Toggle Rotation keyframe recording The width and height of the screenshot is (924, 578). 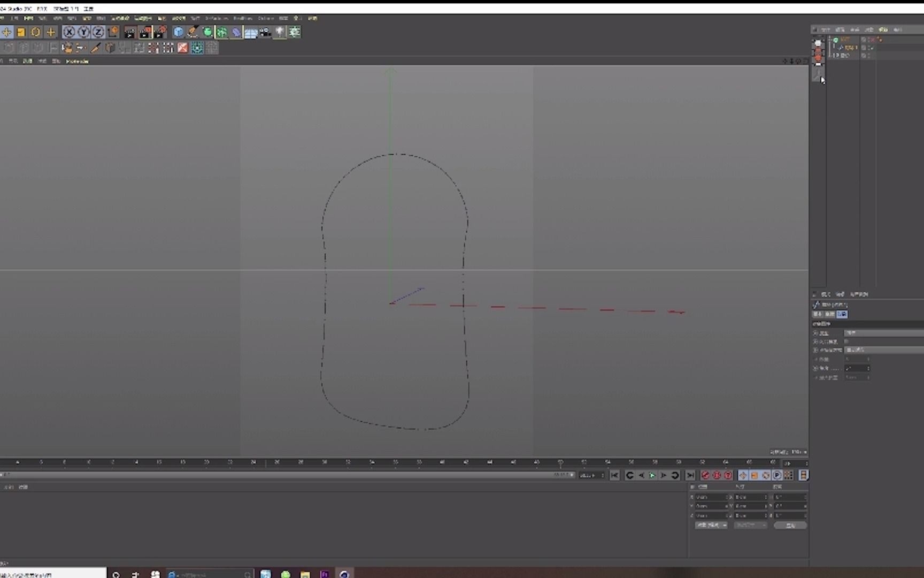coord(766,475)
